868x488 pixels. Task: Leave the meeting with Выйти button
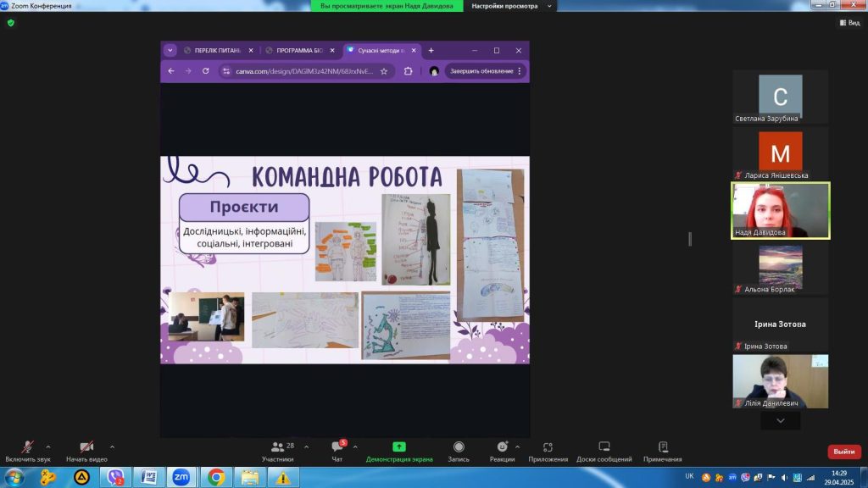pos(844,452)
